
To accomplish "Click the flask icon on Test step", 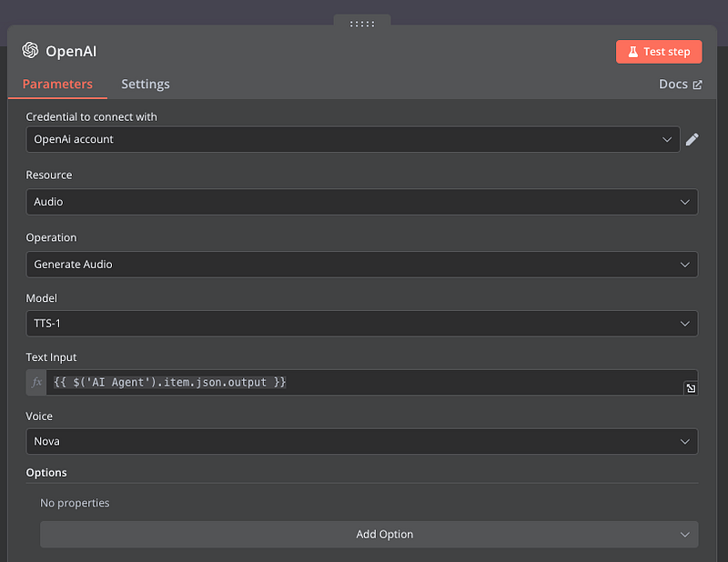I will (x=632, y=52).
